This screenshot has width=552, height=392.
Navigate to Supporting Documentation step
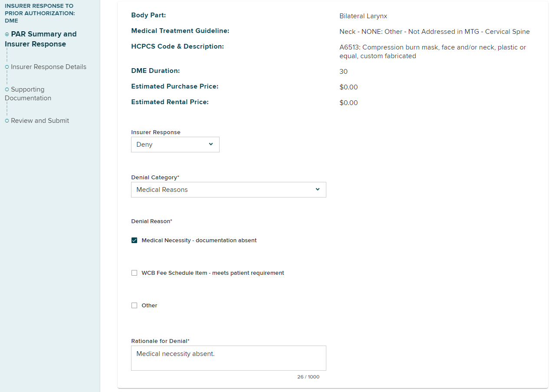(28, 94)
